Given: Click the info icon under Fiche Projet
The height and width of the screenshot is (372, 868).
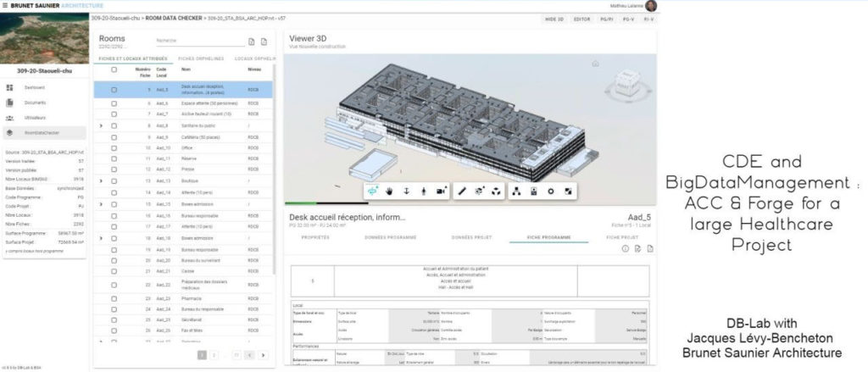Looking at the screenshot, I should (625, 249).
